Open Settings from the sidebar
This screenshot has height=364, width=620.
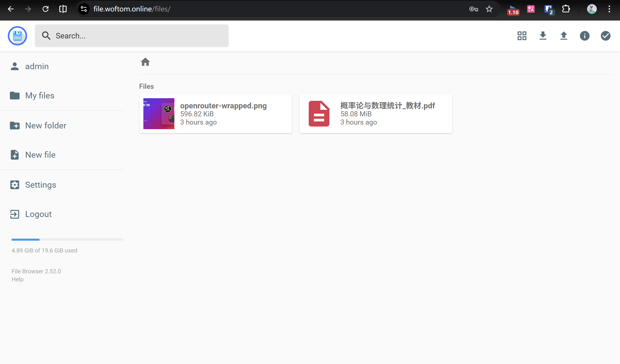[x=41, y=185]
